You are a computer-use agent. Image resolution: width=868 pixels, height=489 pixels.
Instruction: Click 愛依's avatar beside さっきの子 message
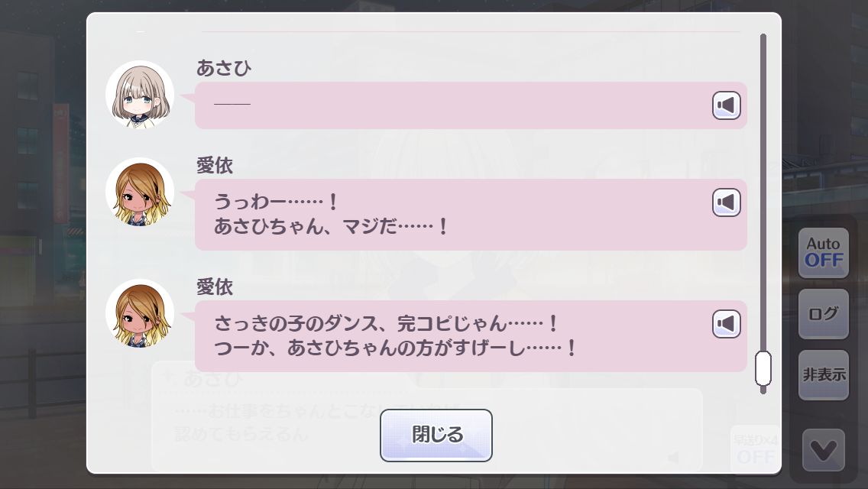(x=140, y=313)
